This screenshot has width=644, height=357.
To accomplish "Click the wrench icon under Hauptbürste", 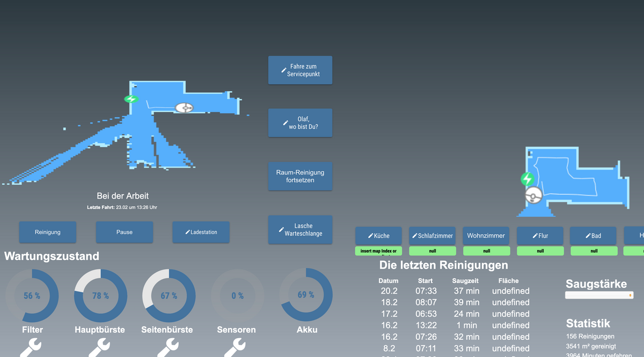I will [100, 348].
